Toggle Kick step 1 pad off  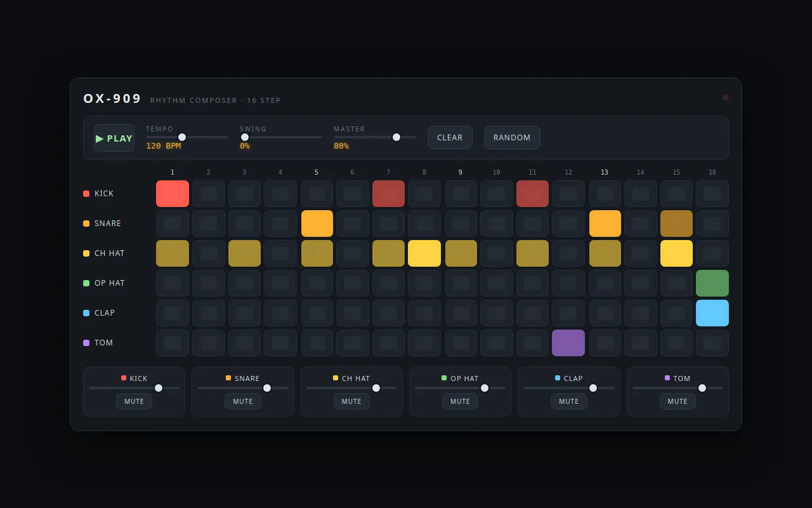173,194
